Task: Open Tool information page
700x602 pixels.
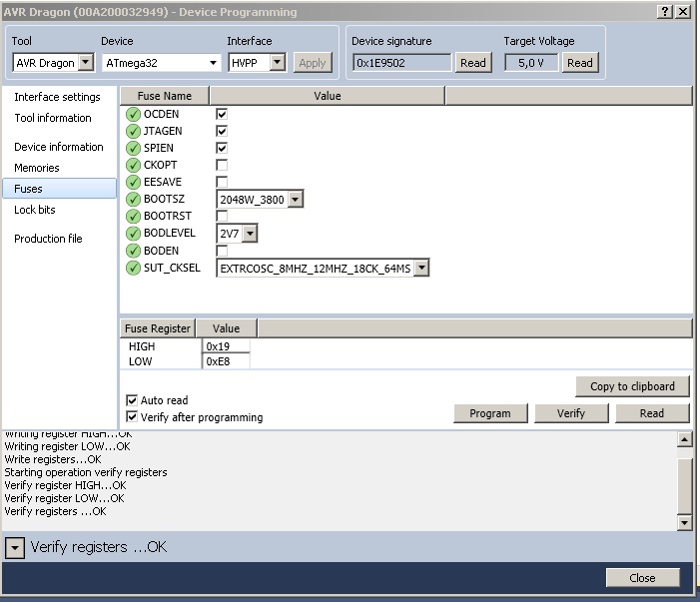Action: point(53,118)
